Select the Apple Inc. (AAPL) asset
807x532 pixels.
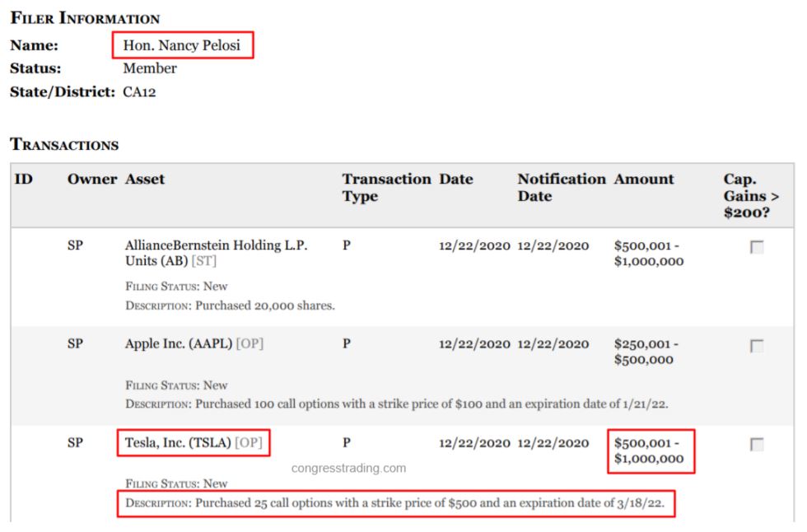point(194,343)
